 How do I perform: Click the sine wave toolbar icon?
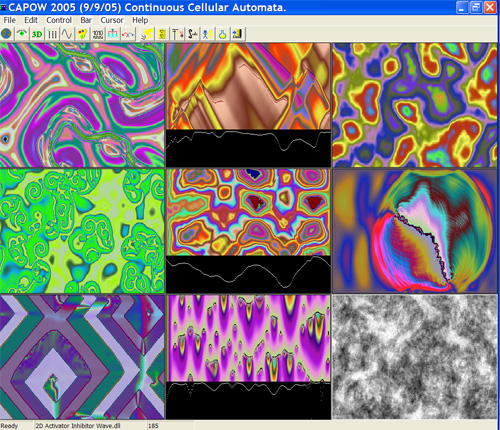pos(67,34)
